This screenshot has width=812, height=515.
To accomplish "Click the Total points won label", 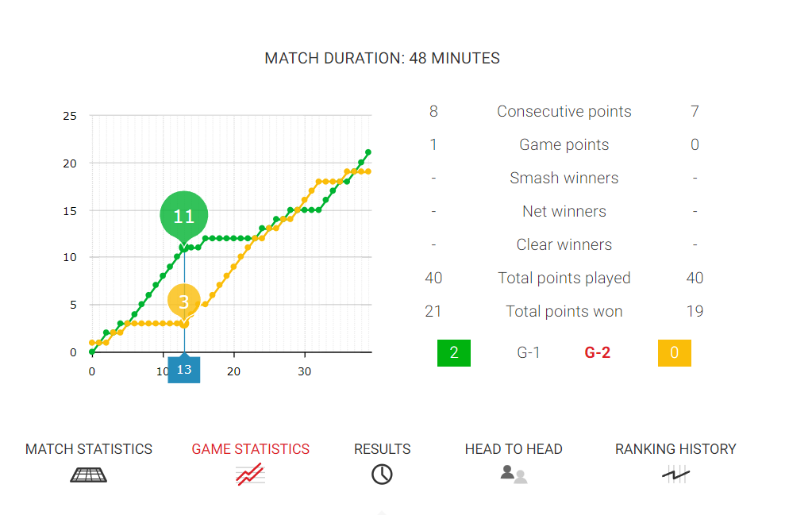I will 564,311.
